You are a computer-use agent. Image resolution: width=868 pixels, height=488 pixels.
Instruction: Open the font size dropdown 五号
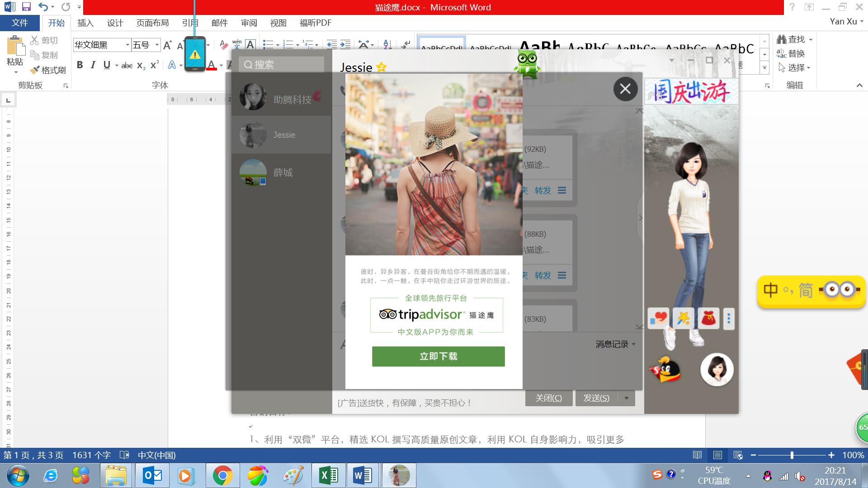157,45
